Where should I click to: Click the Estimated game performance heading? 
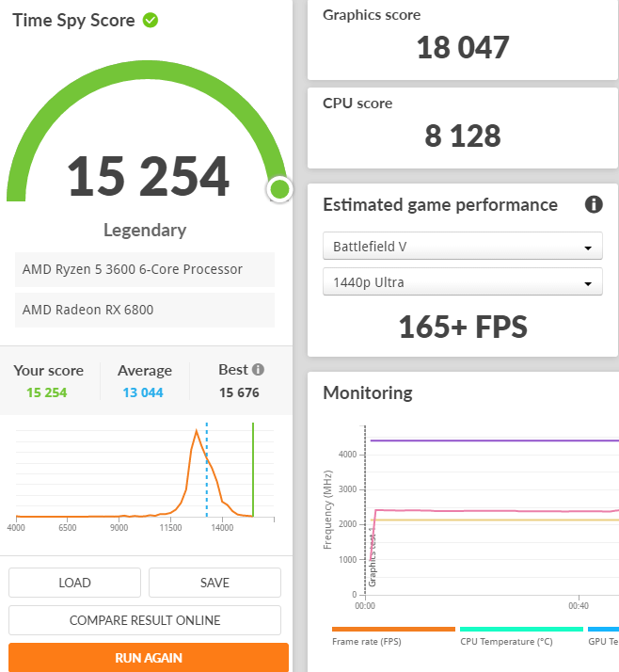[440, 205]
